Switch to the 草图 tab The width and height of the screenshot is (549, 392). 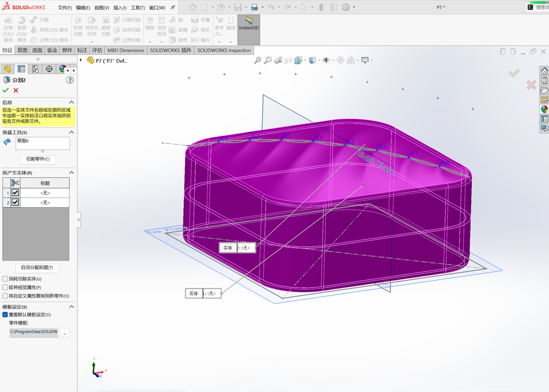point(23,50)
